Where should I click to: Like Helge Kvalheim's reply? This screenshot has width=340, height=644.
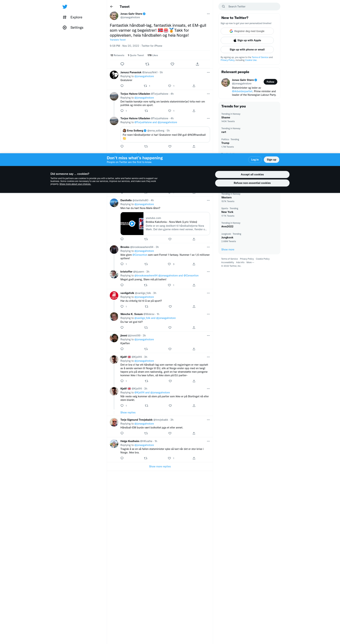(x=169, y=458)
